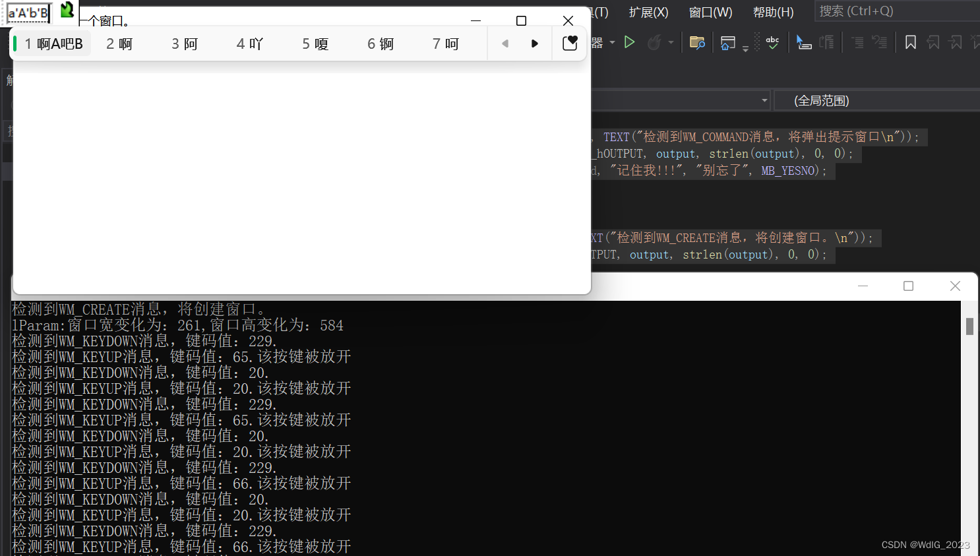
Task: Open emoji panel heart icon in IME bar
Action: pos(570,44)
